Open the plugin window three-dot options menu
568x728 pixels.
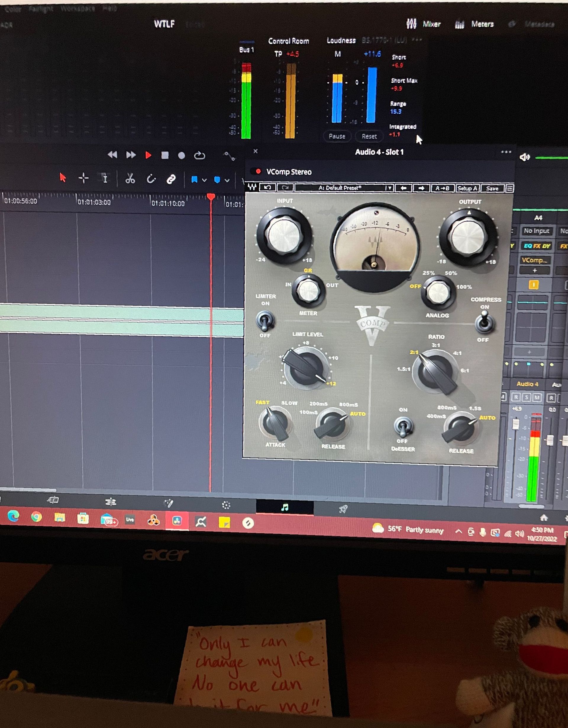click(506, 152)
